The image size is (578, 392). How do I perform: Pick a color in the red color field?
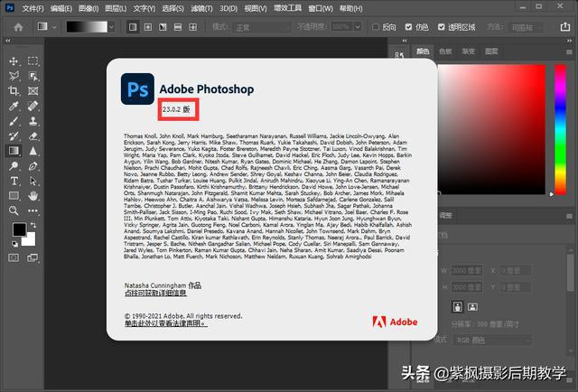(491, 129)
